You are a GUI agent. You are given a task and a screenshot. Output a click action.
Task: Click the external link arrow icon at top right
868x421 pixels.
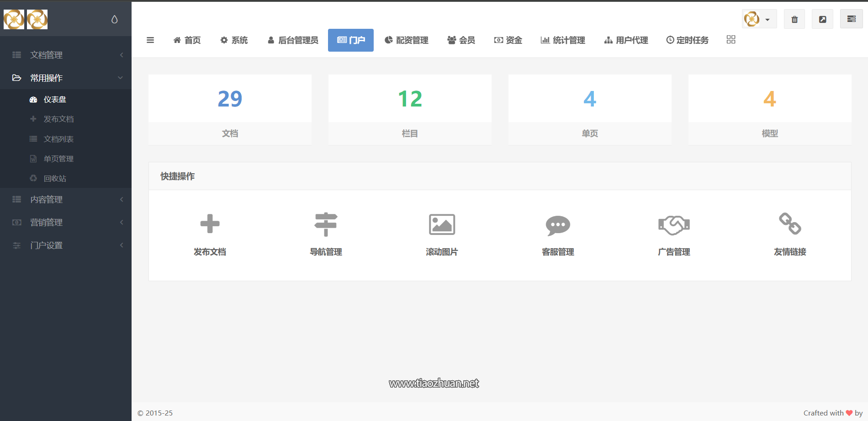click(822, 19)
